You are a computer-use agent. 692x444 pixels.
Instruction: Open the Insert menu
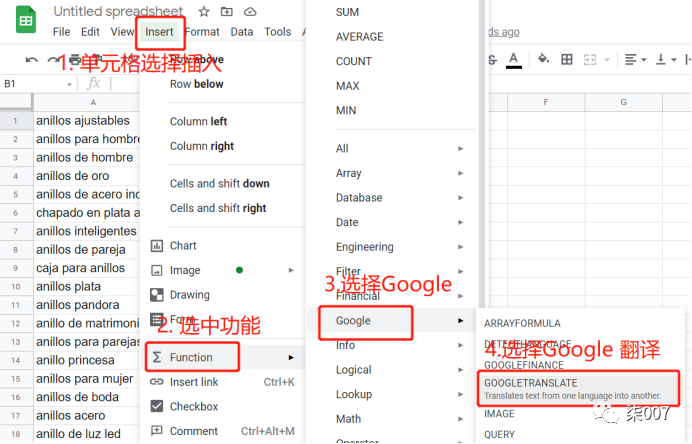[159, 32]
